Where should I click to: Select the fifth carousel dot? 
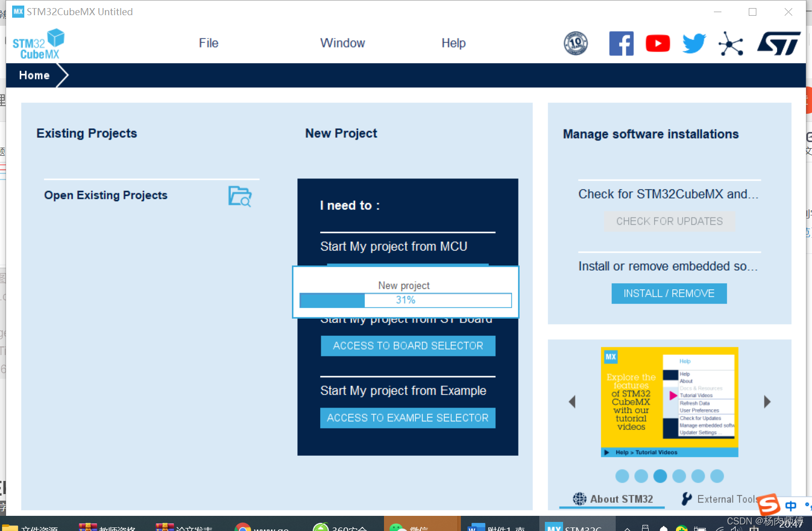click(698, 476)
